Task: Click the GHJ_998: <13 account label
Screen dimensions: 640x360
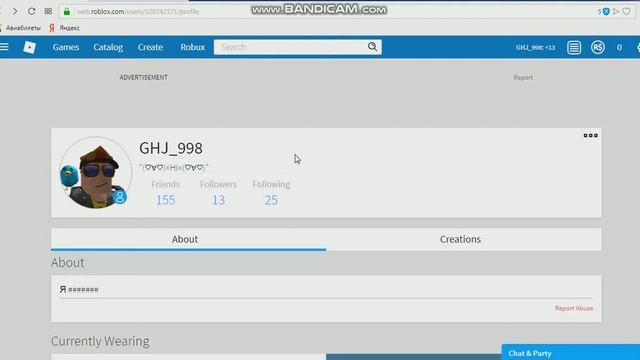Action: click(535, 47)
